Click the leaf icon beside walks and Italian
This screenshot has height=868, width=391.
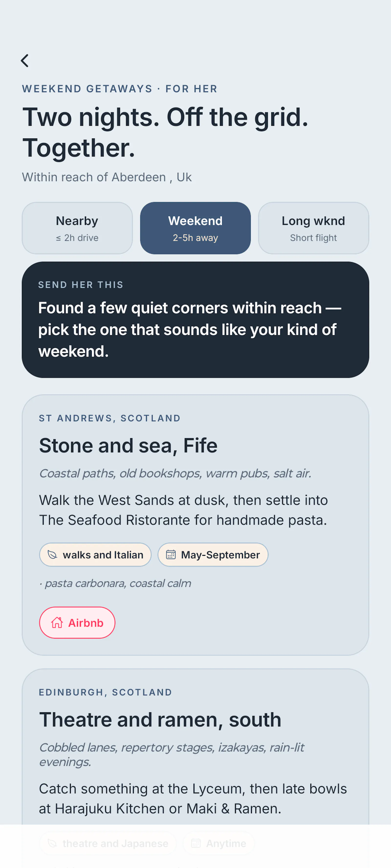pyautogui.click(x=52, y=554)
